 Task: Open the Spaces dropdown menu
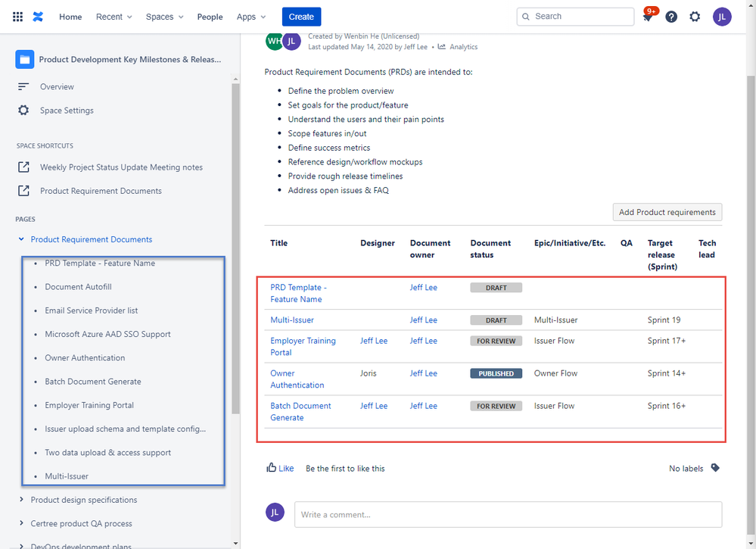click(164, 17)
